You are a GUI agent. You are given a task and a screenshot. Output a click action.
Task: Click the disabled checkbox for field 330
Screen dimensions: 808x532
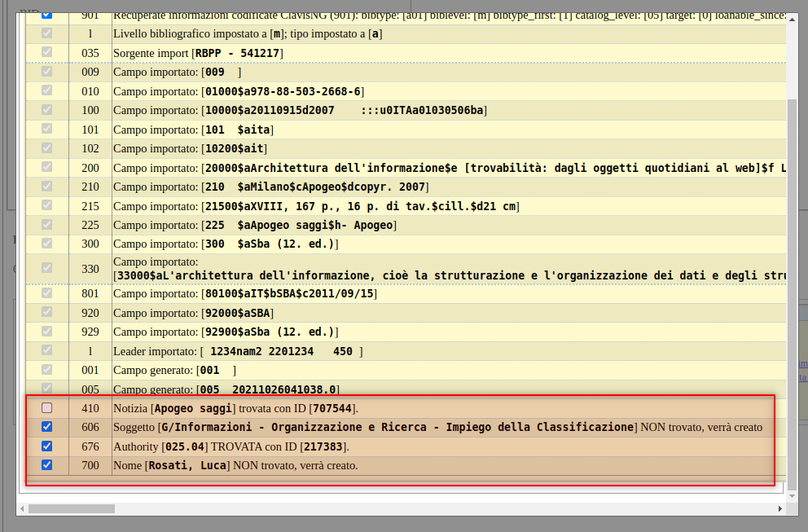(47, 268)
